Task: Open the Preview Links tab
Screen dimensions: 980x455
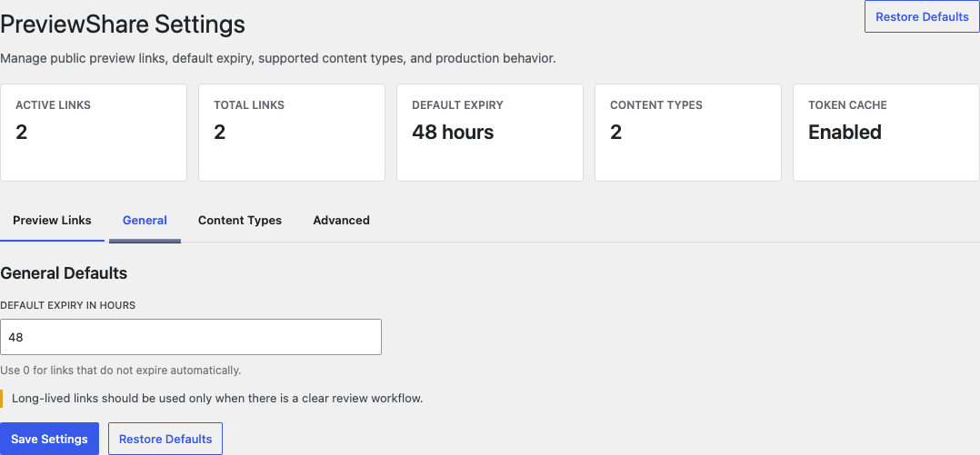Action: click(x=52, y=221)
